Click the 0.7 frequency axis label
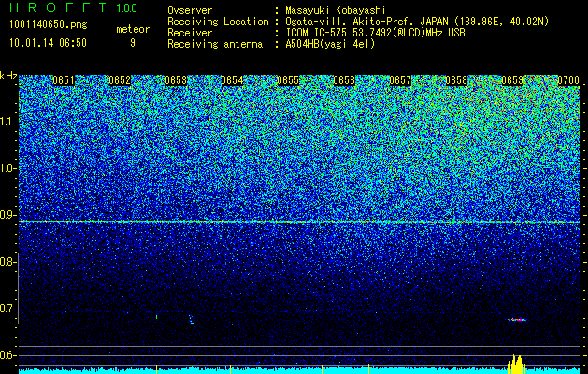 tap(7, 309)
